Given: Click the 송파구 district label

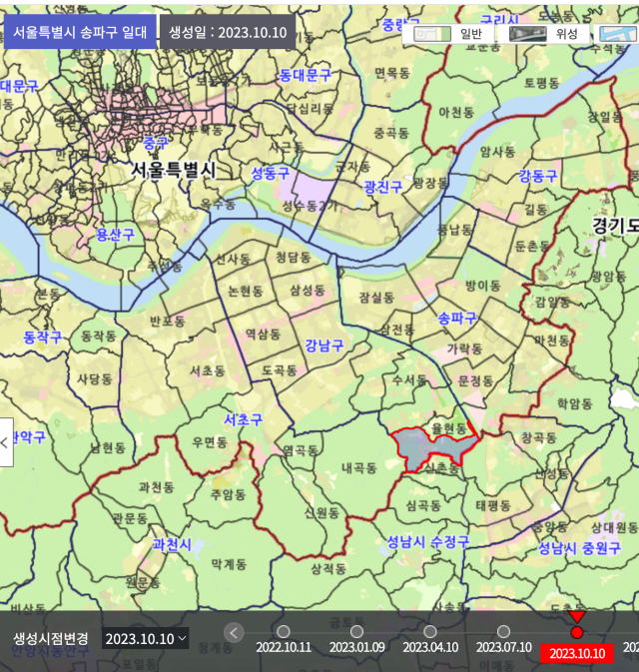Looking at the screenshot, I should tap(457, 318).
